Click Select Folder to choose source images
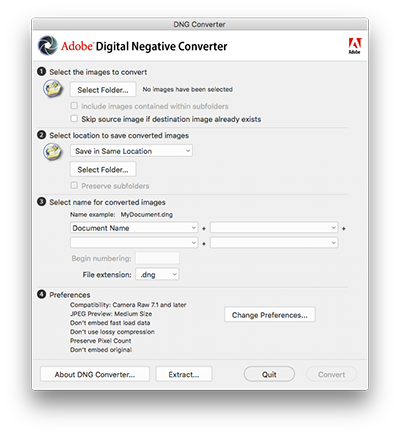This screenshot has width=400, height=435. coord(103,90)
